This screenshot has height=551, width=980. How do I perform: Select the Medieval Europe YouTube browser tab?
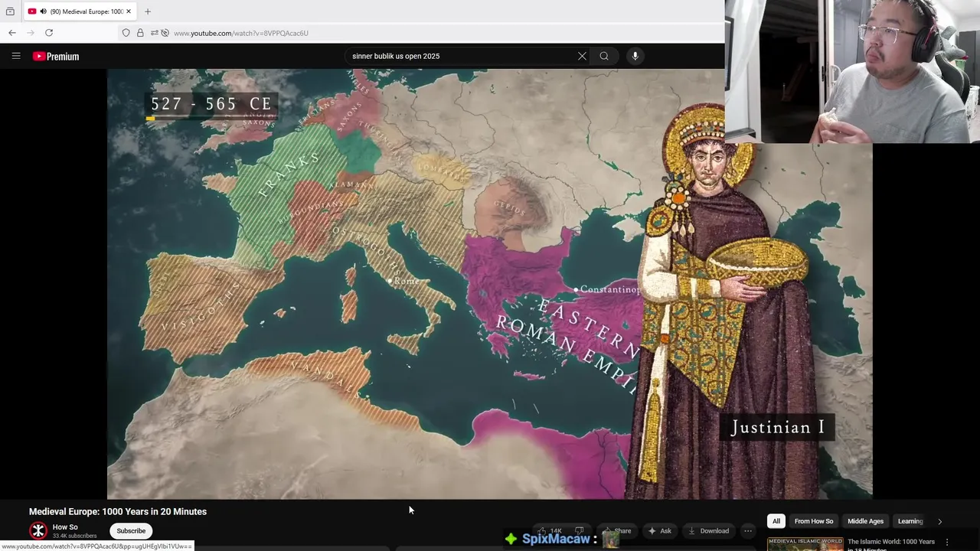coord(80,11)
